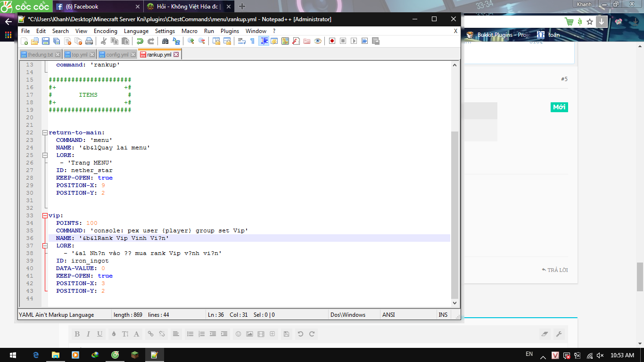Collapse the LORE fold on line 25
644x362 pixels.
click(x=45, y=155)
